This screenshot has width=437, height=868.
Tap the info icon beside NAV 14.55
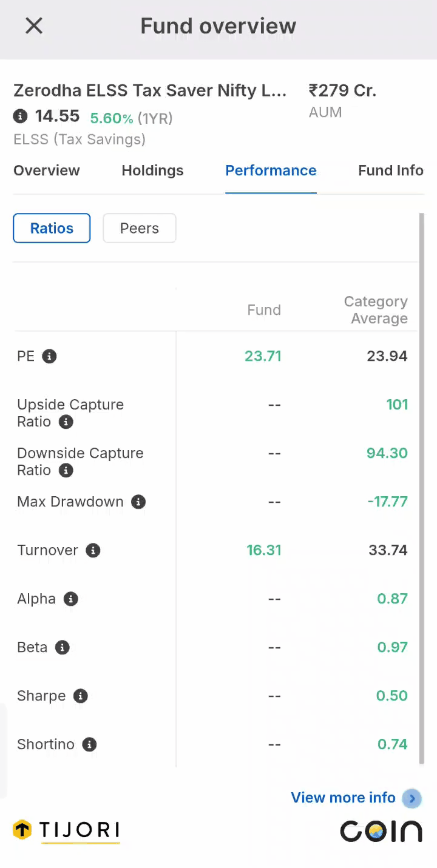coord(21,116)
